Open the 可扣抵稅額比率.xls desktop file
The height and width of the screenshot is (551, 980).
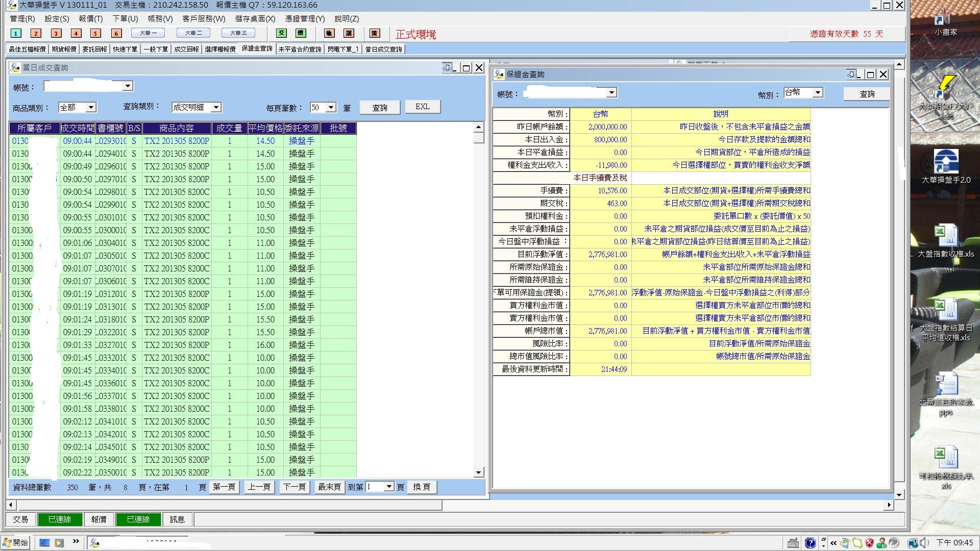pyautogui.click(x=946, y=468)
